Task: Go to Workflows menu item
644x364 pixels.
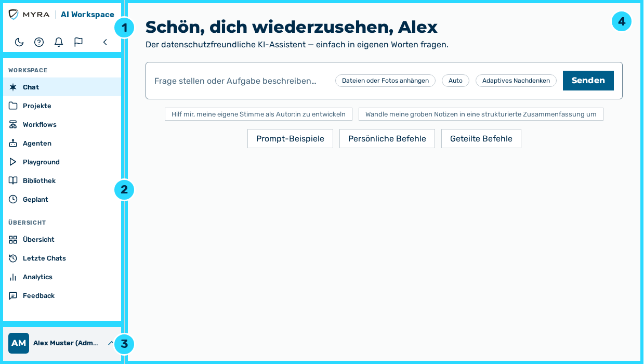Action: coord(62,124)
